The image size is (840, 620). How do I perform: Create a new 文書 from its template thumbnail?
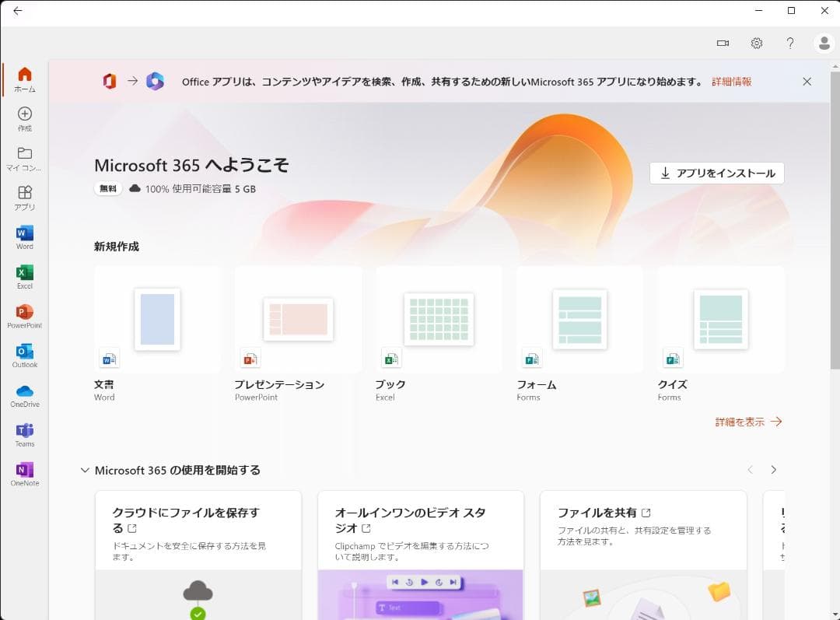[157, 319]
